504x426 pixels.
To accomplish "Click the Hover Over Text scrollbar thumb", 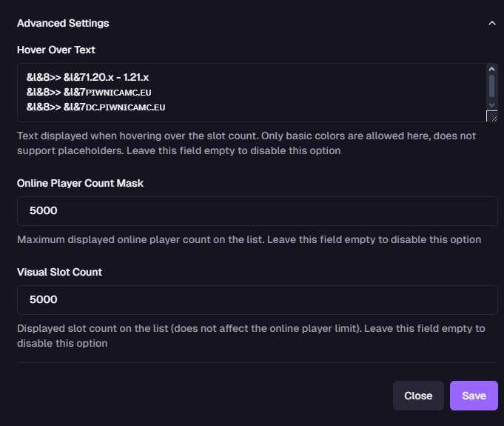I will coord(491,85).
